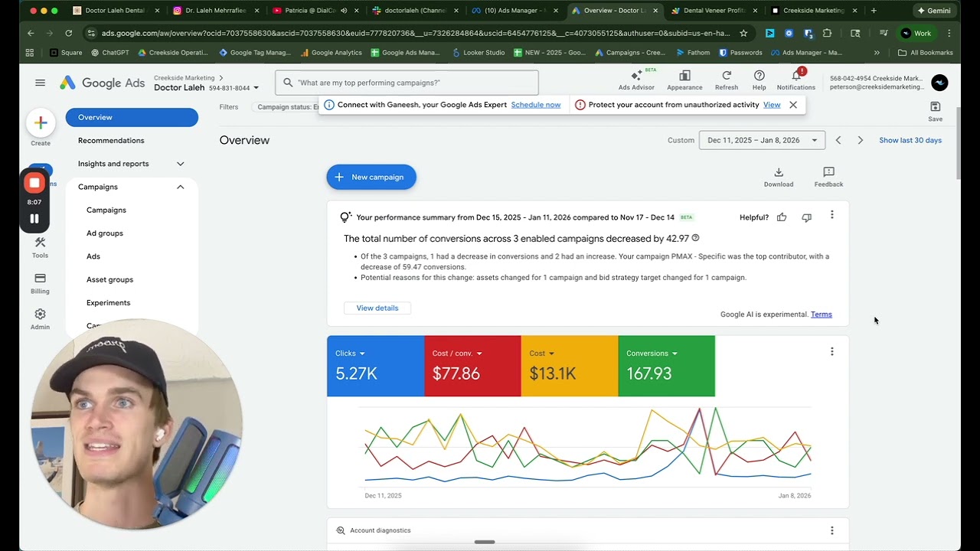
Task: Open the Help menu
Action: (x=759, y=80)
